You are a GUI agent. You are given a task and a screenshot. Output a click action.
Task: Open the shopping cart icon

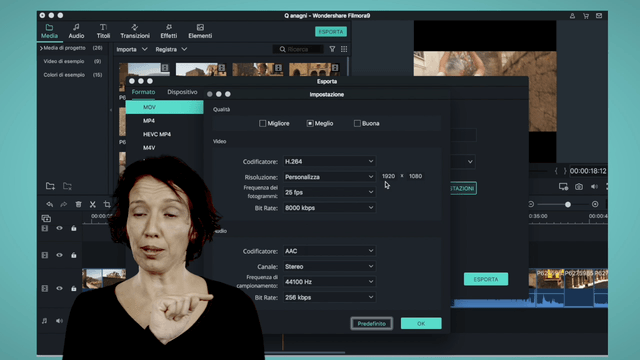click(x=586, y=16)
